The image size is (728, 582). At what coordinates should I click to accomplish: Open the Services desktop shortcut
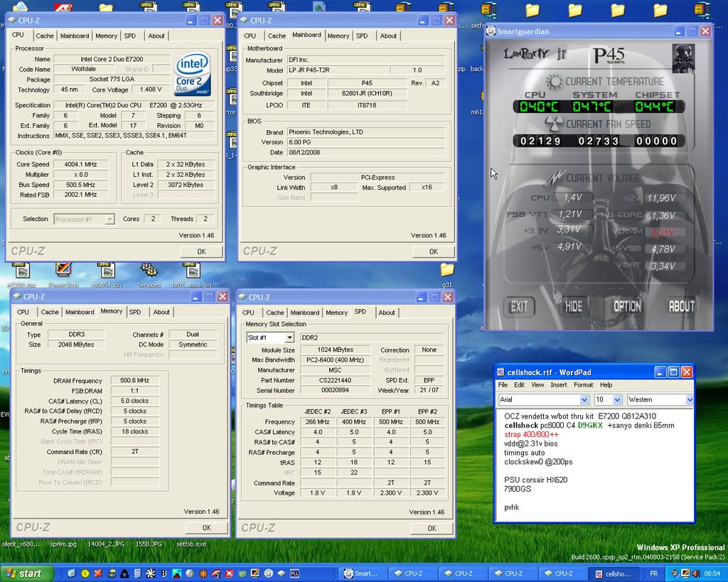tap(149, 271)
